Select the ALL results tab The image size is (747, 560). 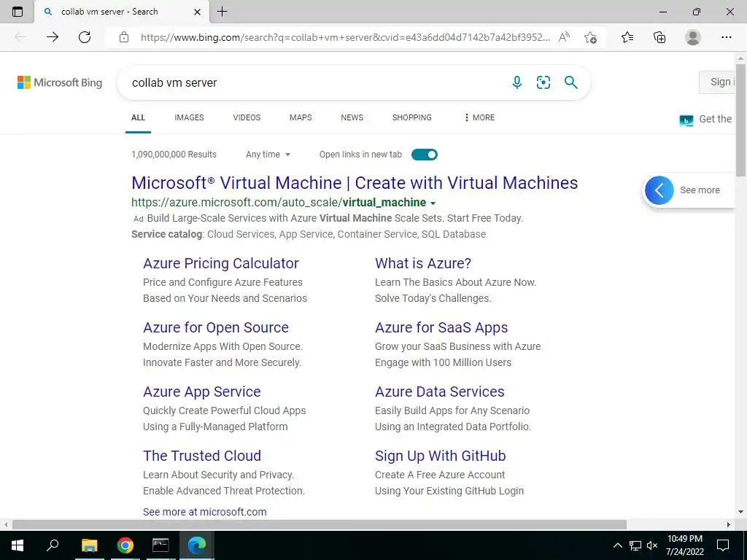(138, 117)
